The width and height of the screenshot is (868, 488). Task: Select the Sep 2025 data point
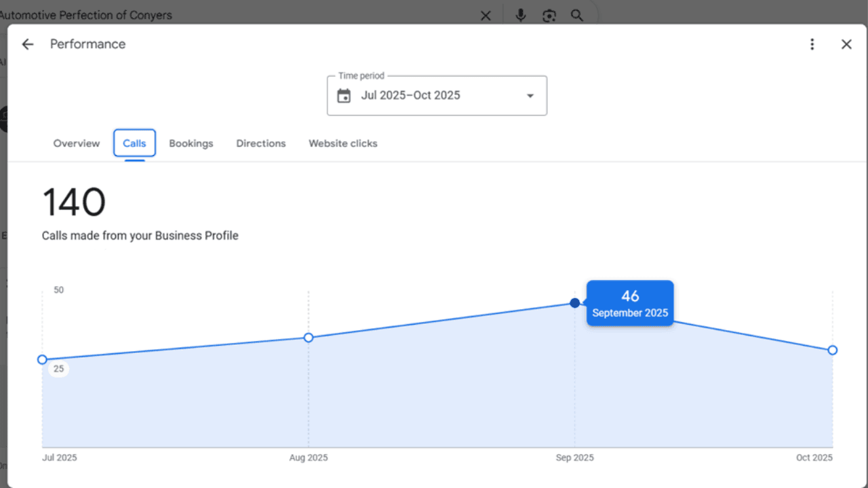point(575,303)
